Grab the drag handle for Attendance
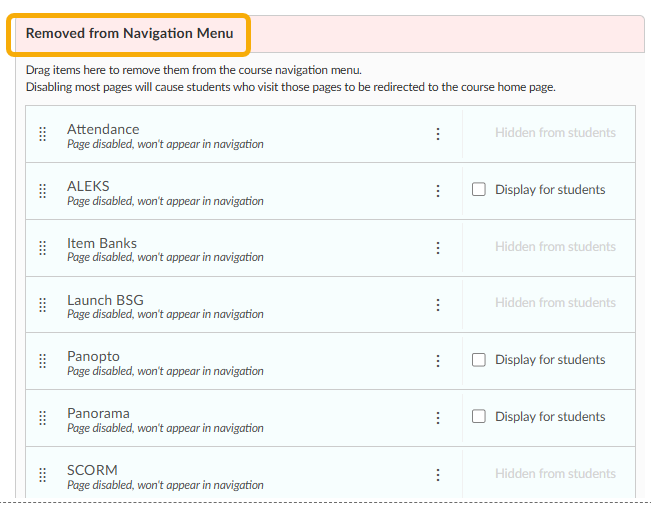This screenshot has height=505, width=651. pos(42,134)
